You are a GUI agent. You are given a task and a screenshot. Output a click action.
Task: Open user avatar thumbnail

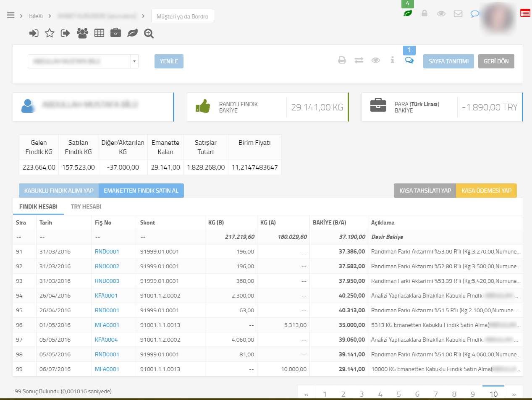pyautogui.click(x=498, y=18)
